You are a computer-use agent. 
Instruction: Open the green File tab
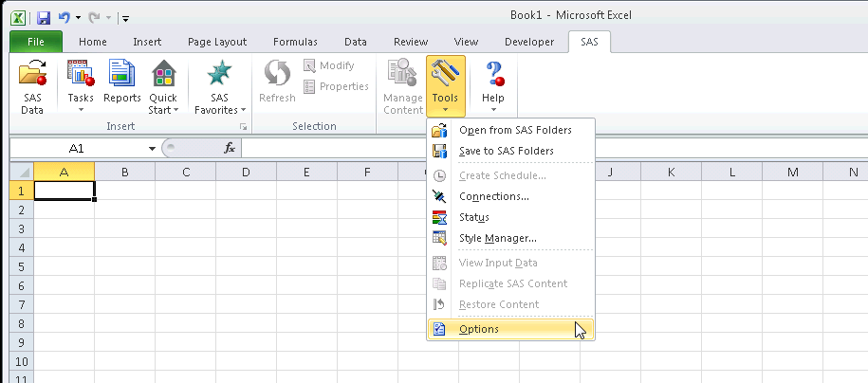pyautogui.click(x=36, y=42)
